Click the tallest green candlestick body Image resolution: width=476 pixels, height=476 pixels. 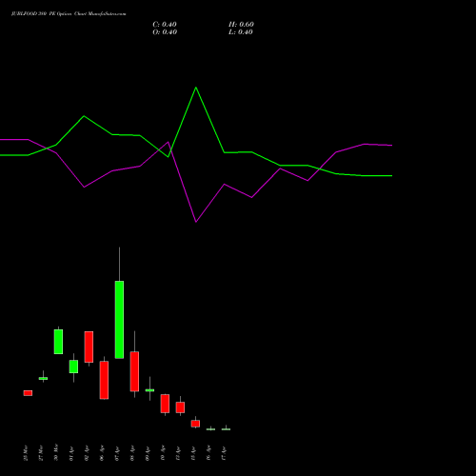click(x=119, y=320)
